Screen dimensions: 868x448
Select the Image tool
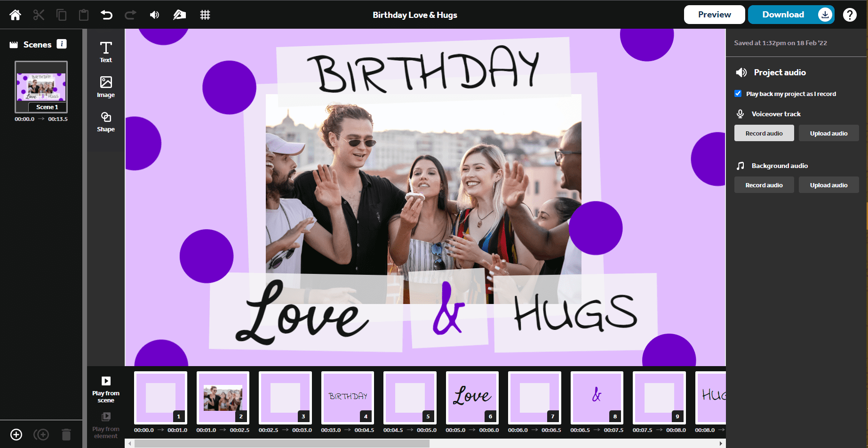click(106, 87)
